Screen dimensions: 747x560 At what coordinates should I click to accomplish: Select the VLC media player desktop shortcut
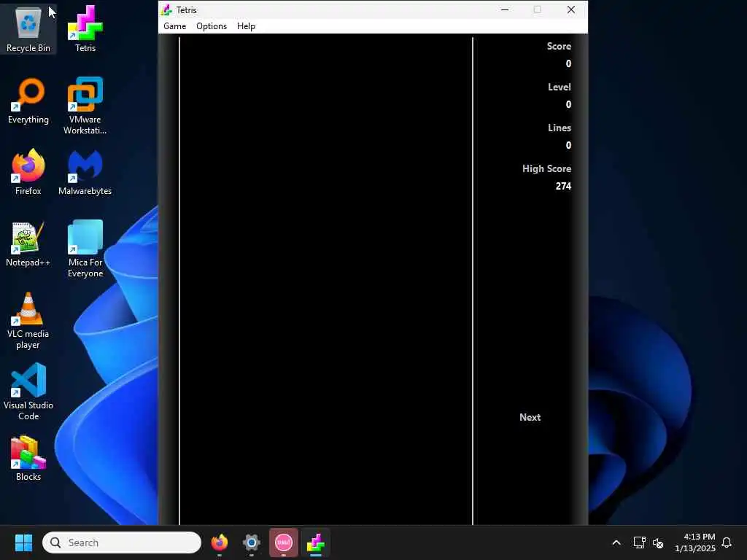(28, 321)
